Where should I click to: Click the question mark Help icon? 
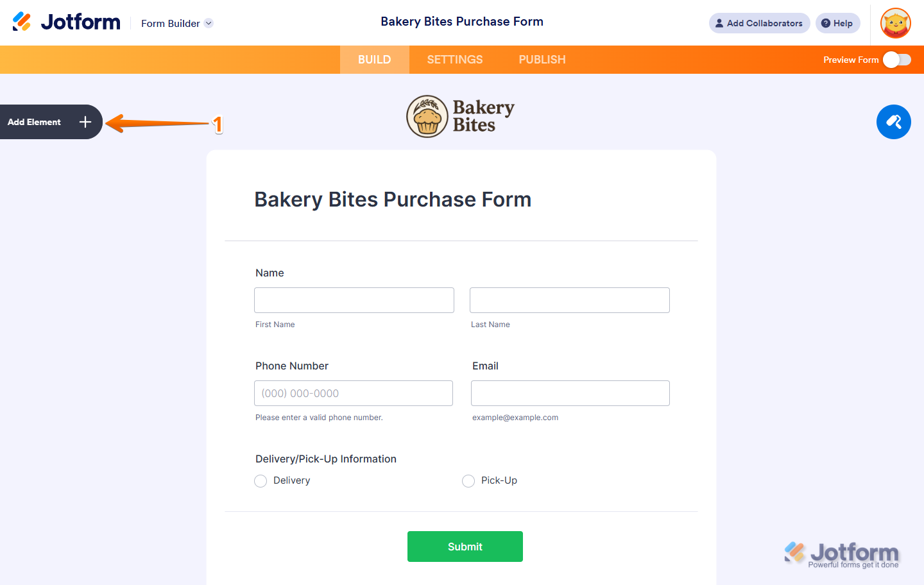pyautogui.click(x=827, y=23)
